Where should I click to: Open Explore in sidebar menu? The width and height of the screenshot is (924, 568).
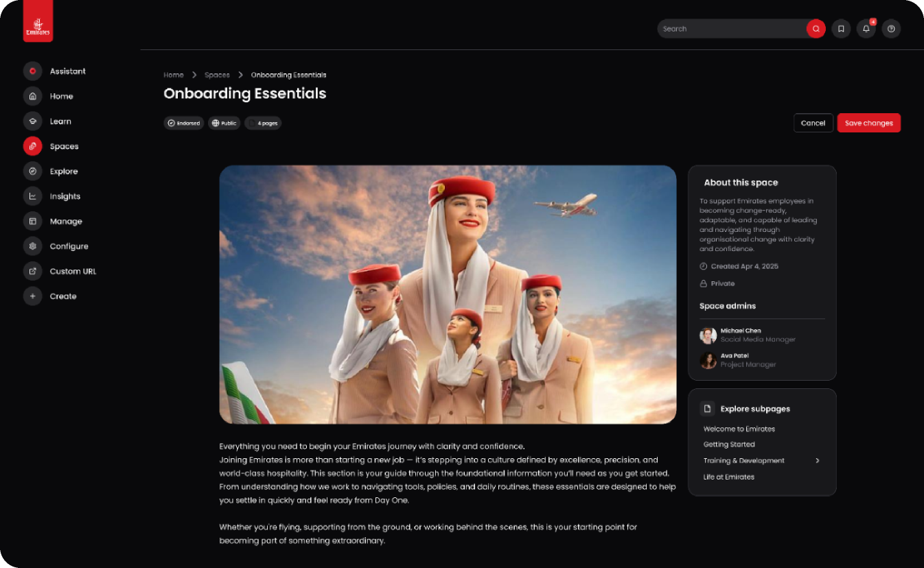click(x=64, y=171)
